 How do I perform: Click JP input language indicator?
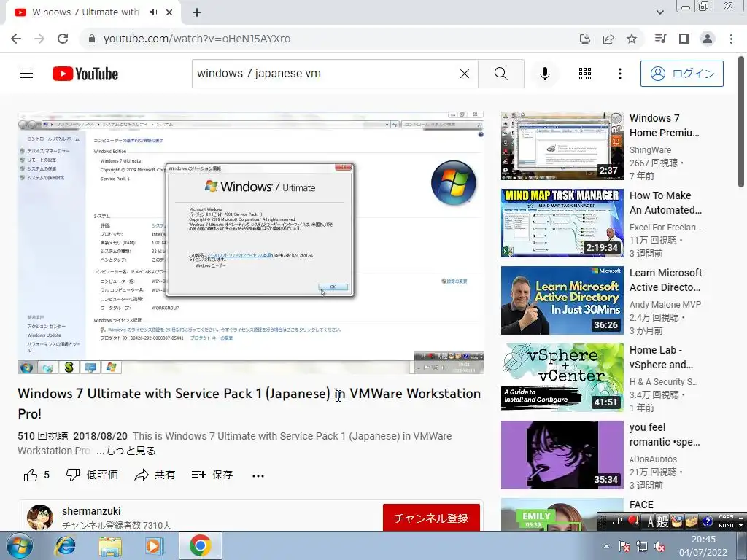coord(617,521)
